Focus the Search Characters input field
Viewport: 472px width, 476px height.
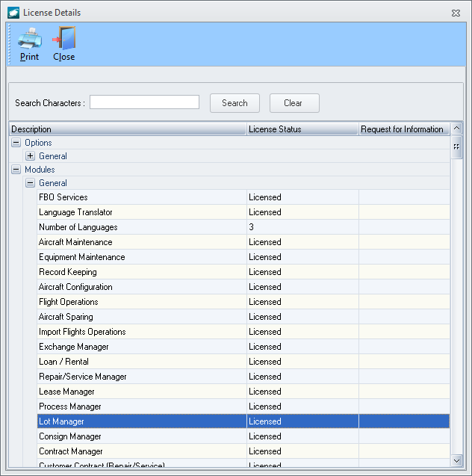(144, 102)
